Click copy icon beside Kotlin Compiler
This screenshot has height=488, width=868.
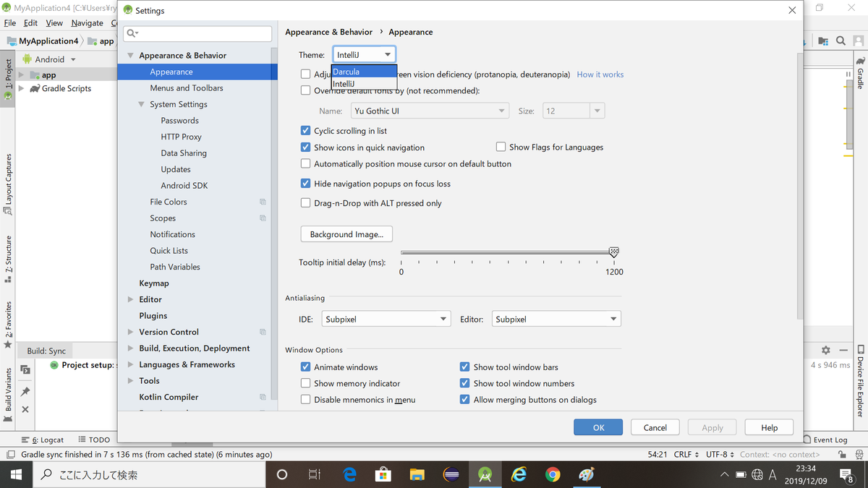click(263, 397)
